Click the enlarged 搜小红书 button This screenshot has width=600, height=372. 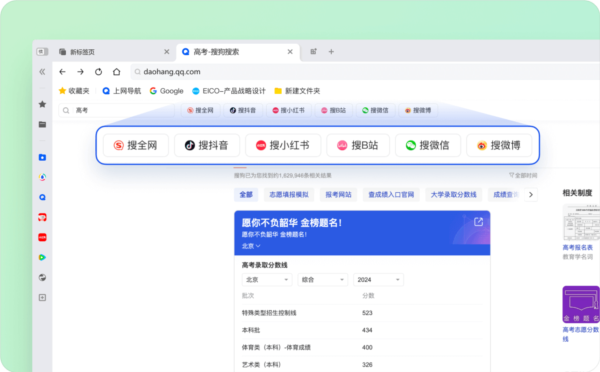283,145
